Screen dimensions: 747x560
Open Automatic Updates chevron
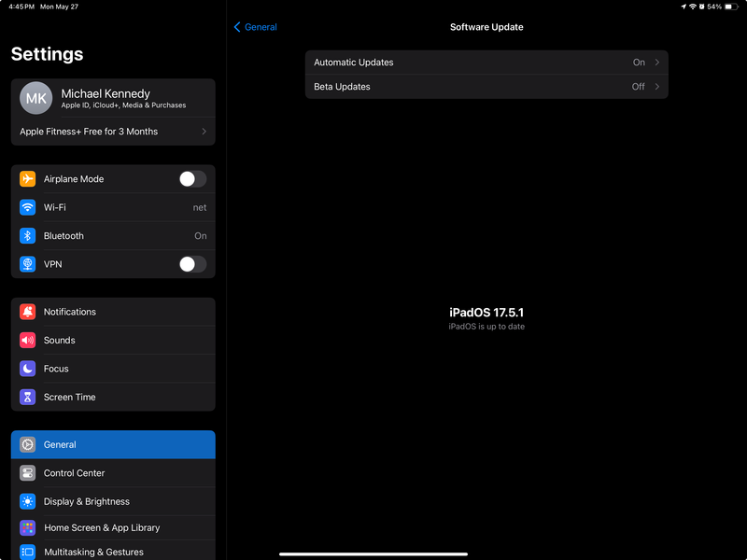(x=657, y=63)
